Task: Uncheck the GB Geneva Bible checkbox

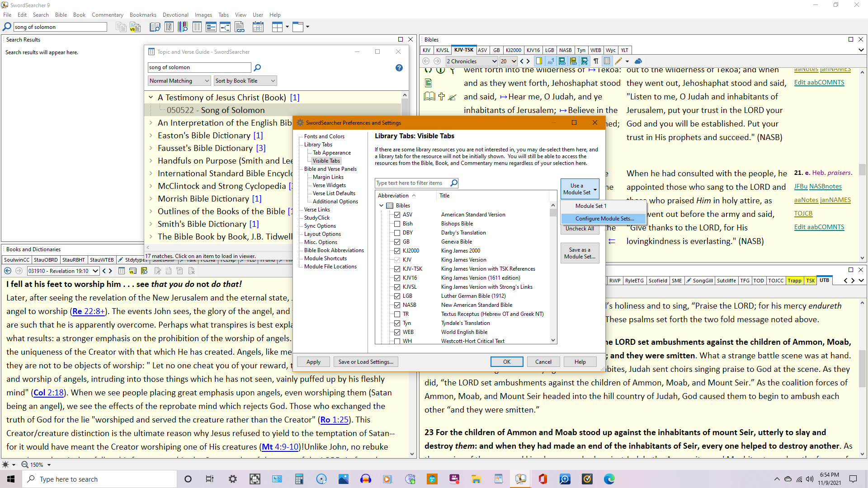Action: coord(397,242)
